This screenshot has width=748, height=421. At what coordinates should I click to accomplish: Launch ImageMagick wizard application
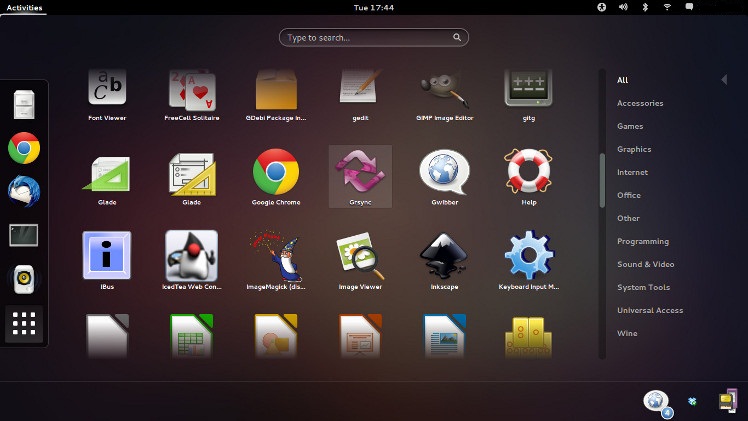point(276,260)
